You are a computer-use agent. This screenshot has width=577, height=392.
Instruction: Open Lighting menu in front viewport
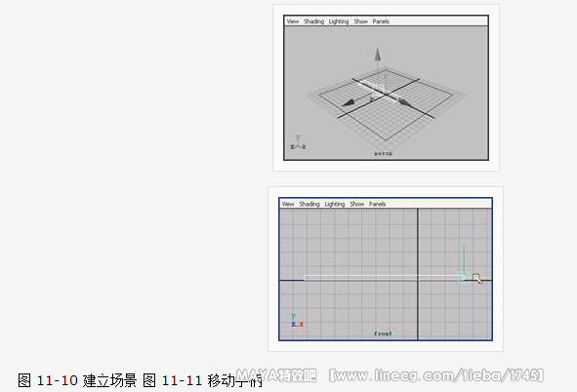(335, 204)
